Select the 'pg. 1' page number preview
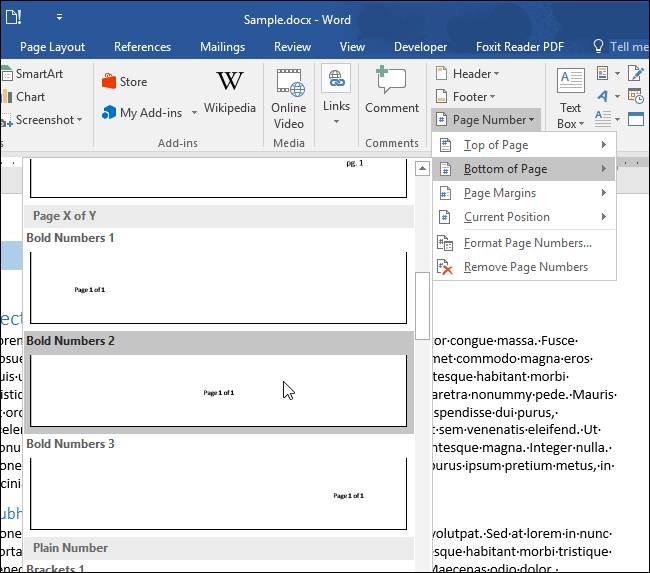650x573 pixels. coord(218,178)
